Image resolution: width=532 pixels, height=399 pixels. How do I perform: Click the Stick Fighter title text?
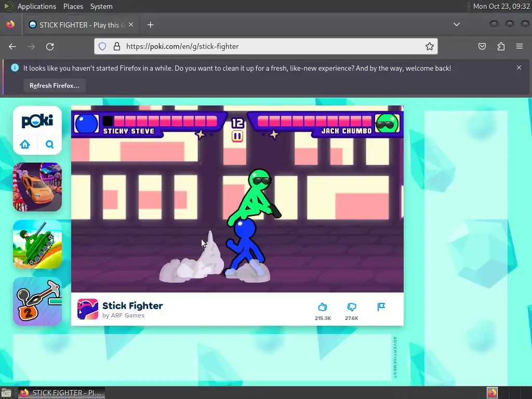pos(132,305)
